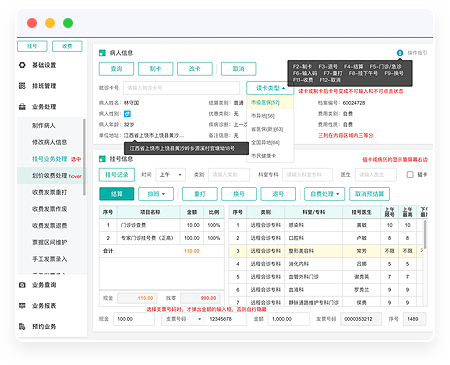Click the solid green 结算 button
450x365 pixels.
coord(117,194)
